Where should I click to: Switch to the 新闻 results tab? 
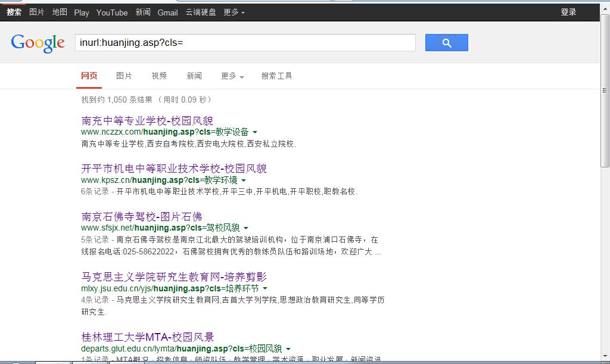point(194,76)
